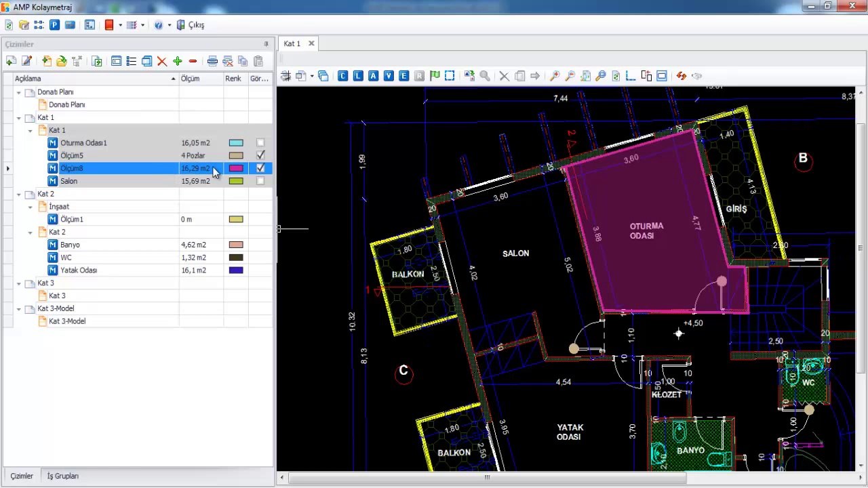Select the Kat 1 drawing tab
868x488 pixels.
coord(292,43)
